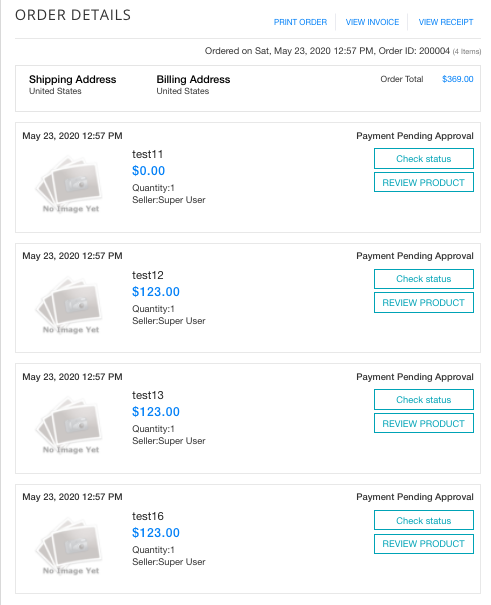Check status for test16 item

click(424, 521)
